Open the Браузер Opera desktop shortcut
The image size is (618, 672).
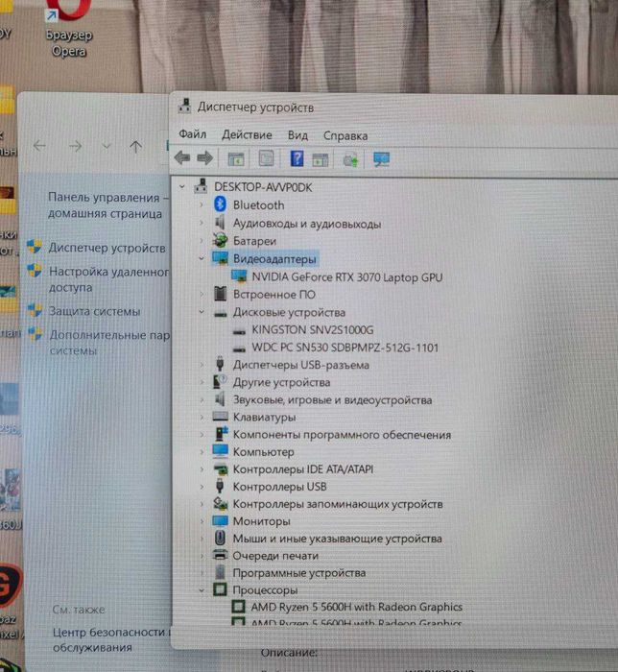tap(69, 29)
